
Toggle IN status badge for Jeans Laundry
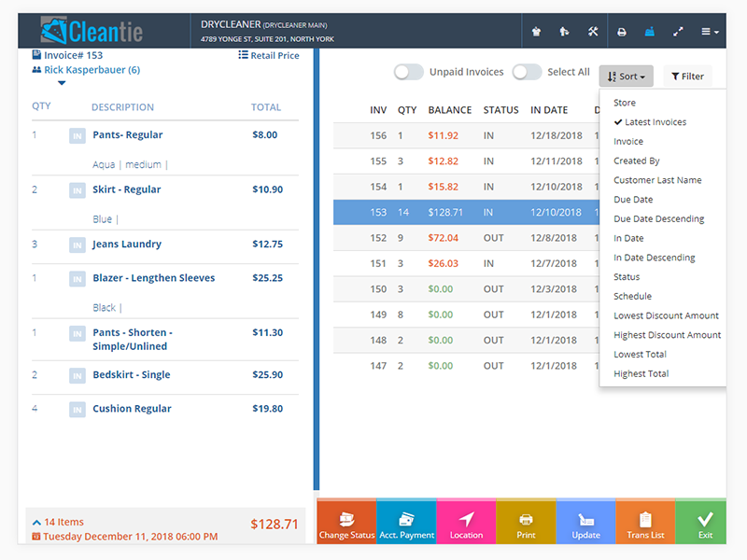(x=77, y=245)
